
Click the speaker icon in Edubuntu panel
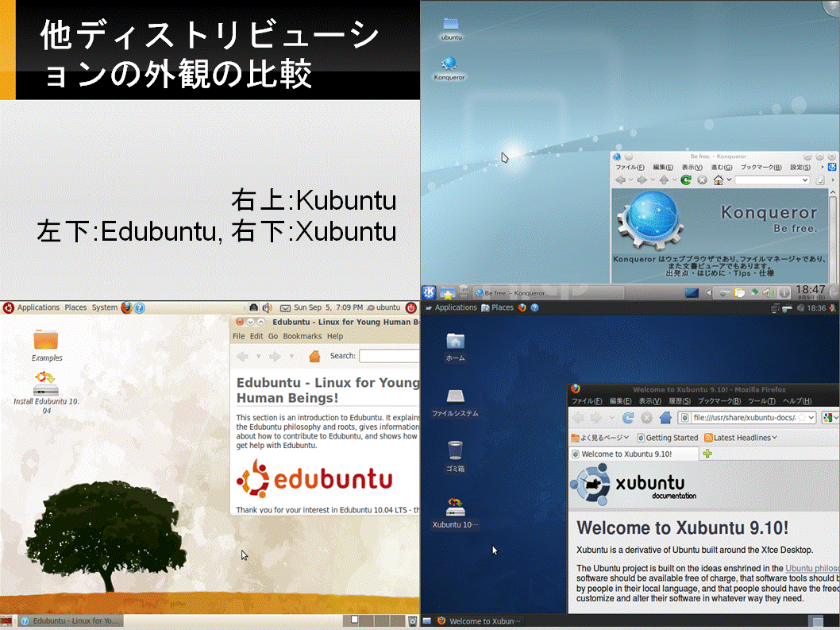(x=267, y=307)
